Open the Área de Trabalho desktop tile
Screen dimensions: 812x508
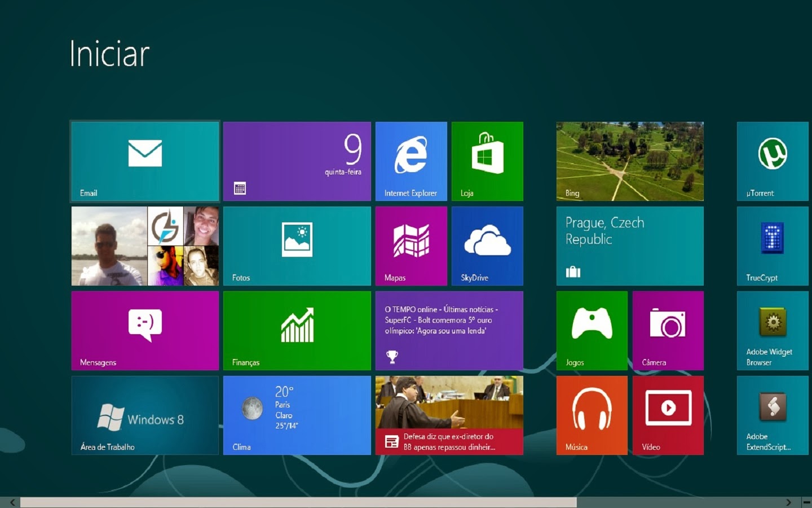pos(145,415)
